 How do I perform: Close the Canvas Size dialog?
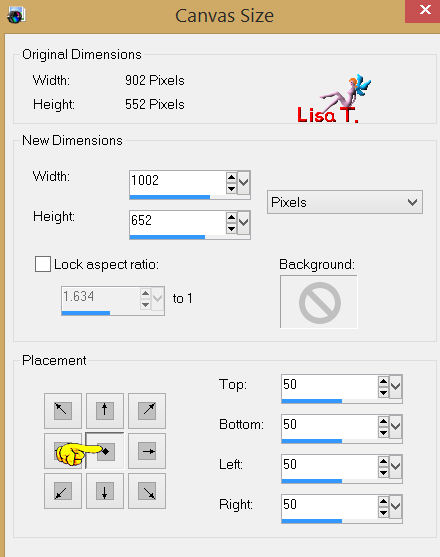[x=423, y=10]
